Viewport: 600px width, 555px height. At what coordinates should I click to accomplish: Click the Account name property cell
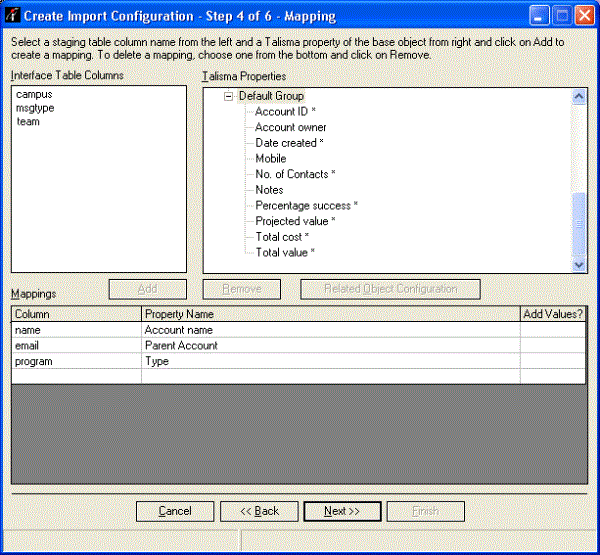331,330
